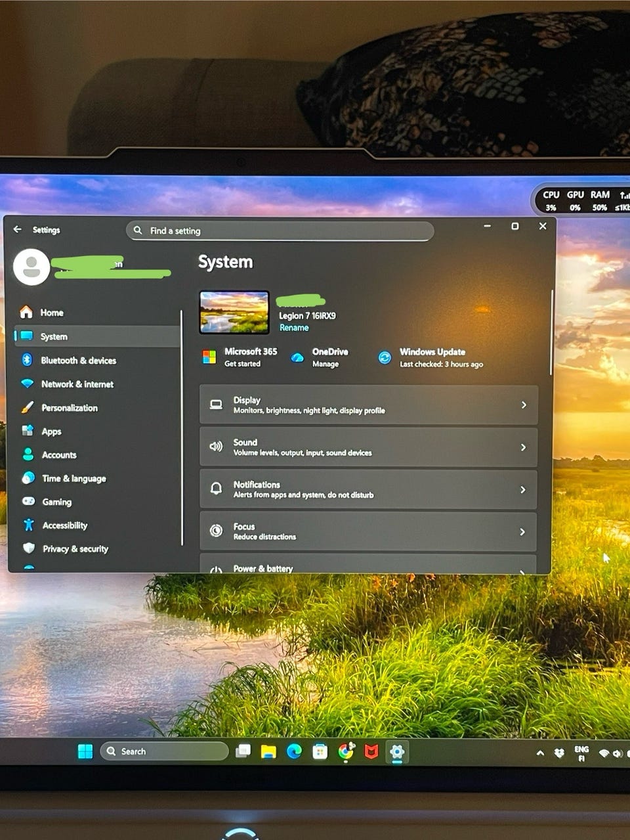
Task: Expand the Sound row chevron
Action: [x=523, y=447]
